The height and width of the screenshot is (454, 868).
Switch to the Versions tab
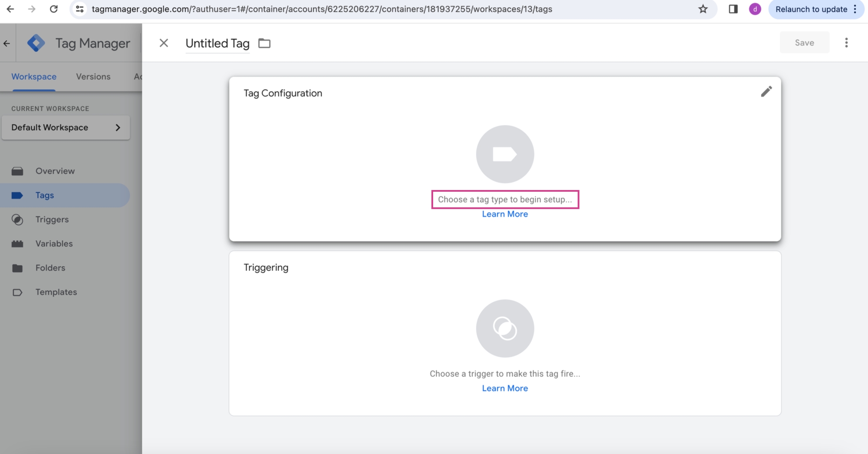93,77
